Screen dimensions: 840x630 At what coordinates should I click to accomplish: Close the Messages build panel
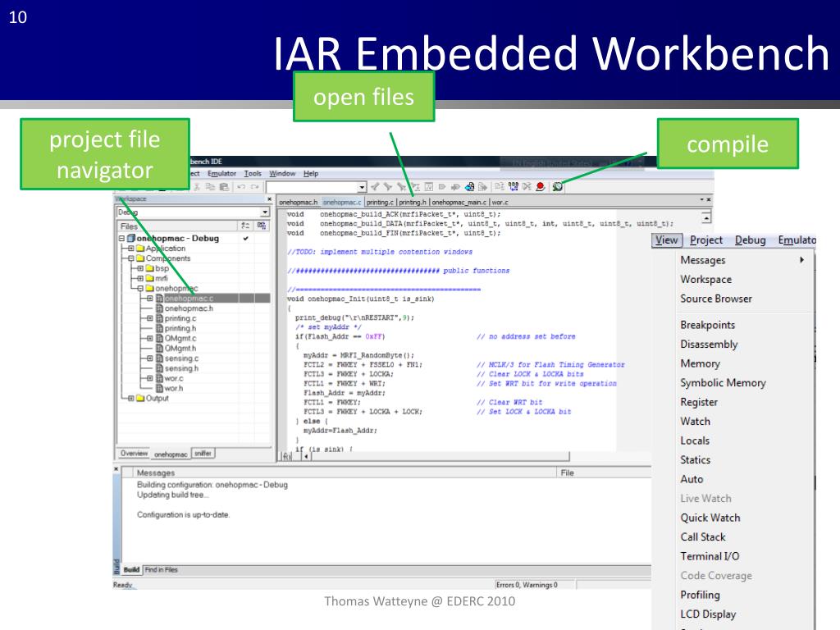pyautogui.click(x=116, y=469)
